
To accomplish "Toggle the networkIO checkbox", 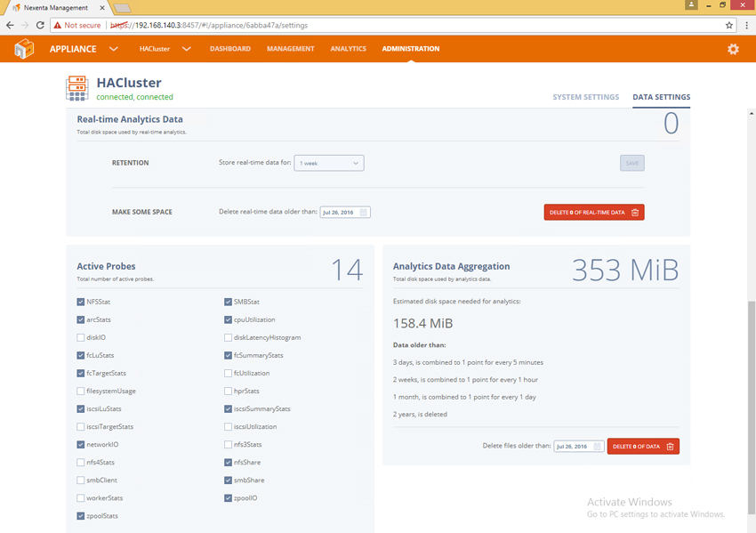I will [81, 445].
